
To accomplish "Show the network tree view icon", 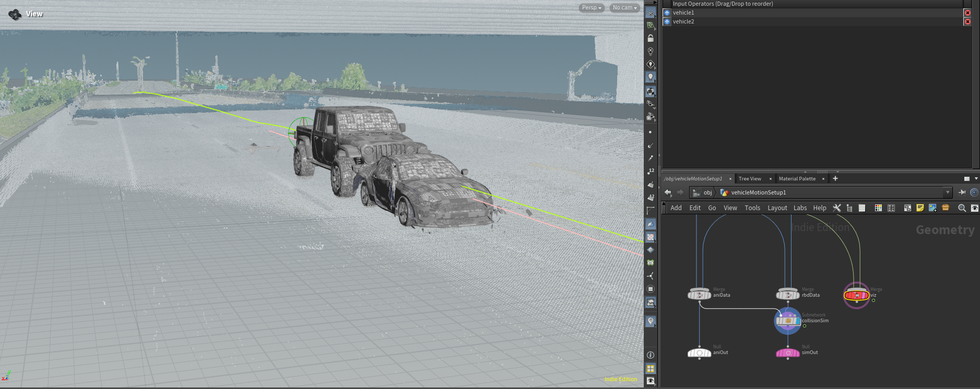I will tap(849, 208).
